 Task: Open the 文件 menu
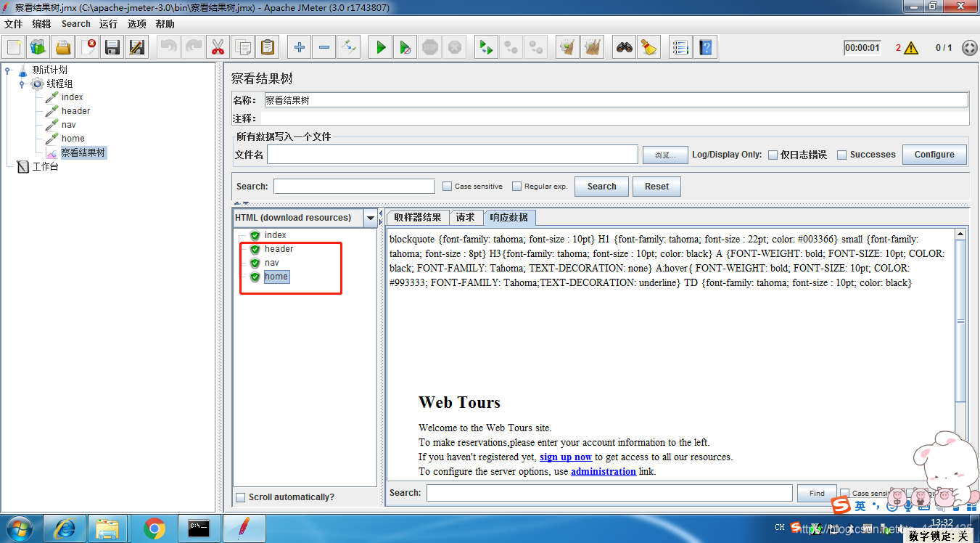pos(14,24)
